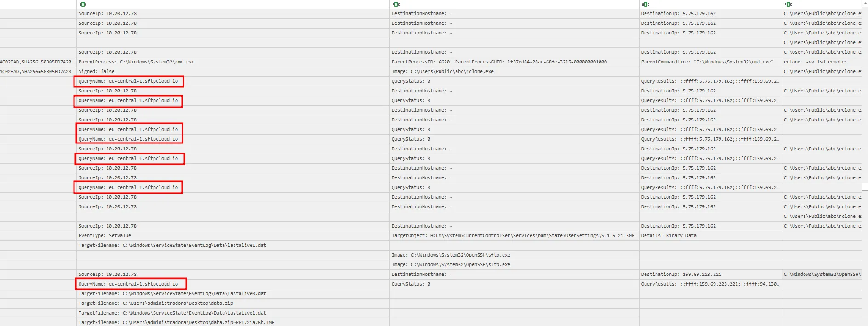Select the ParentProcess cmd.exe cell
Viewport: 868px width, 326px height.
tap(137, 62)
